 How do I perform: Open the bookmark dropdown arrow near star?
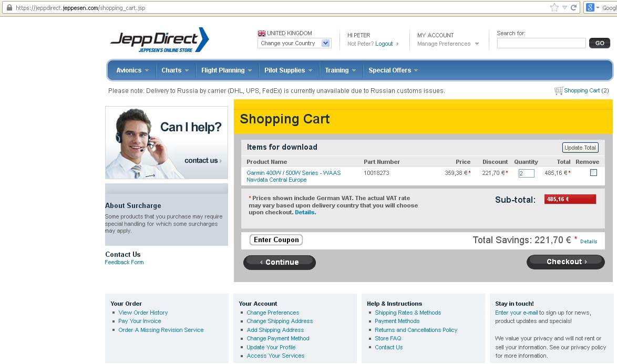(x=564, y=7)
